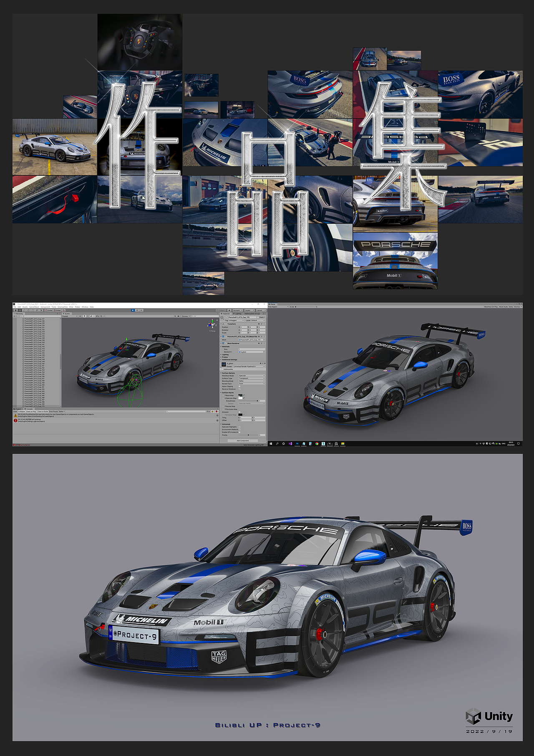Click Global handle rotation button

(x=57, y=310)
